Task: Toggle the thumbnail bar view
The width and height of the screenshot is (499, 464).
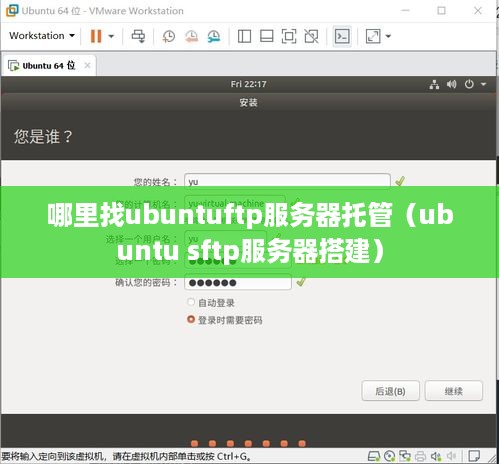Action: (x=267, y=36)
